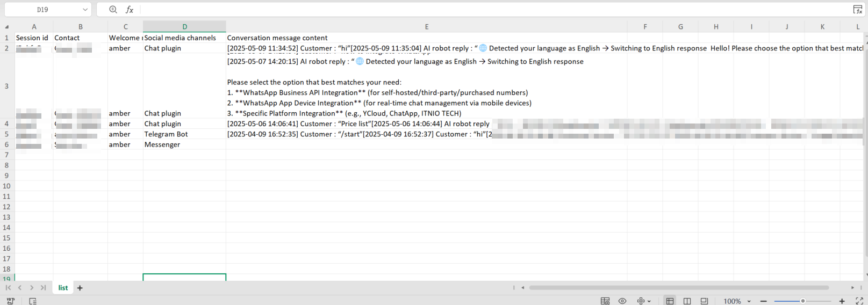Click the zoom magnifier icon beside the formula bar
The width and height of the screenshot is (868, 305).
[x=113, y=10]
